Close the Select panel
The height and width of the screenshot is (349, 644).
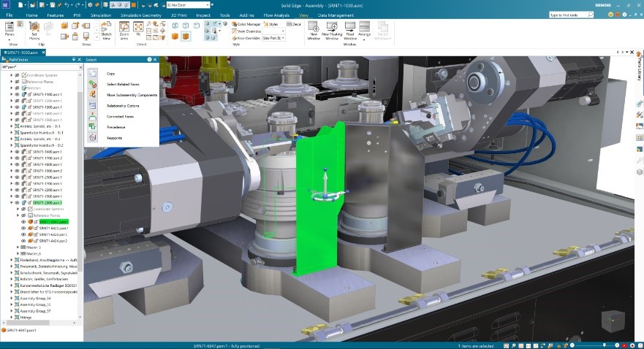(x=155, y=59)
